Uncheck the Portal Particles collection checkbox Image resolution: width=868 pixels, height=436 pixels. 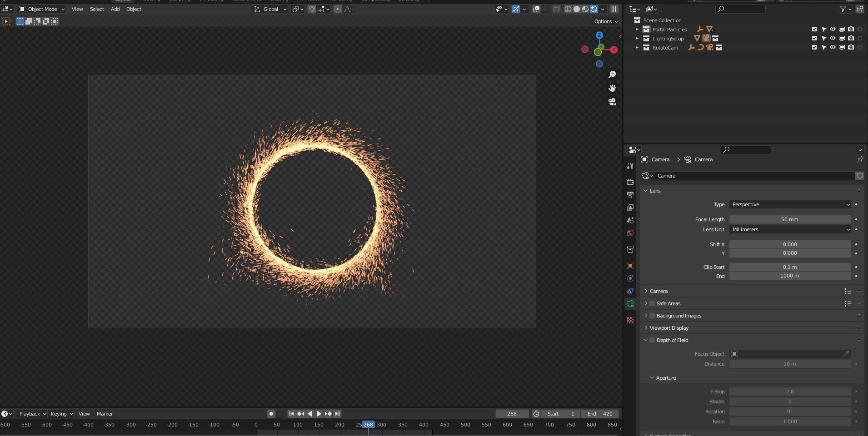tap(813, 29)
